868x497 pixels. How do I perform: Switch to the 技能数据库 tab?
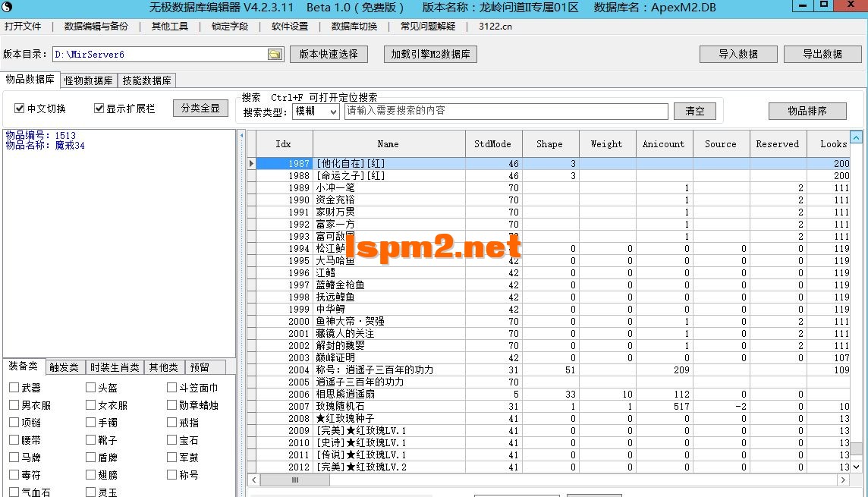coord(146,80)
